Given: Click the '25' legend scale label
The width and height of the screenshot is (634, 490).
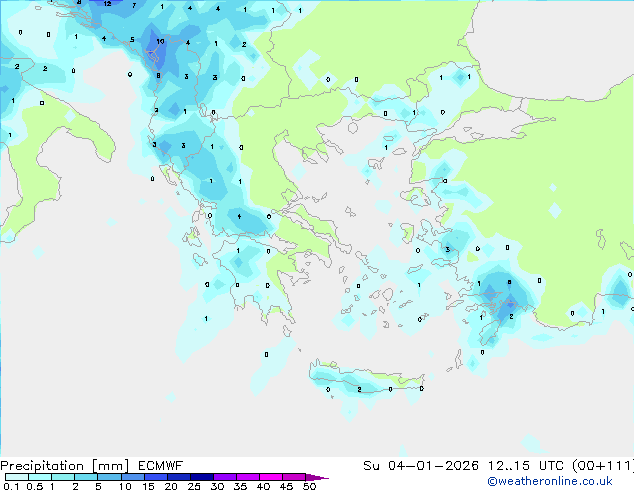Looking at the screenshot, I should click(194, 486).
